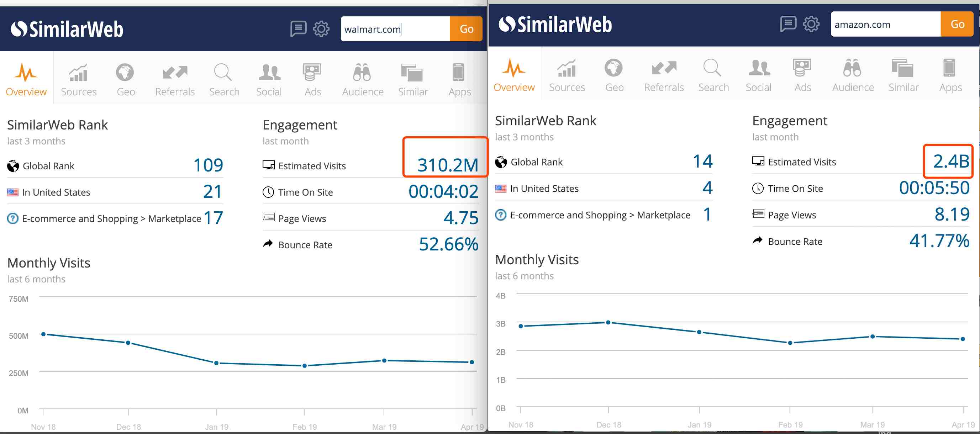Open Sources tab in amazon panel

coord(567,75)
